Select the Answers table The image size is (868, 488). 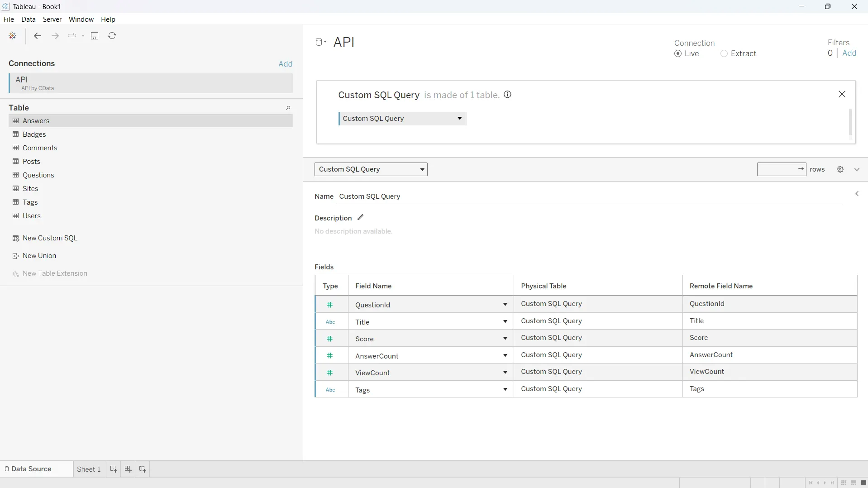coord(151,121)
